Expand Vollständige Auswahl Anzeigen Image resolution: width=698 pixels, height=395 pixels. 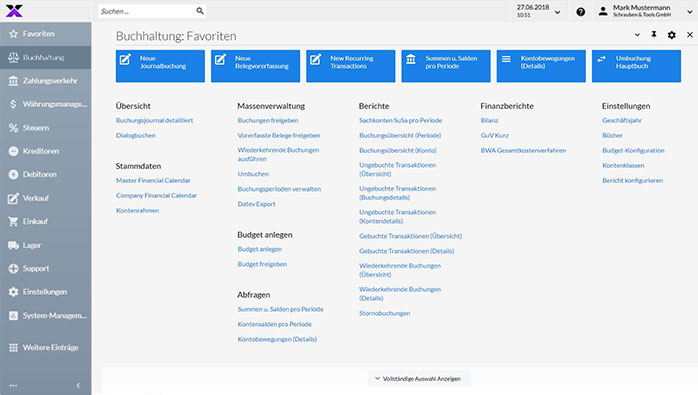pyautogui.click(x=418, y=379)
